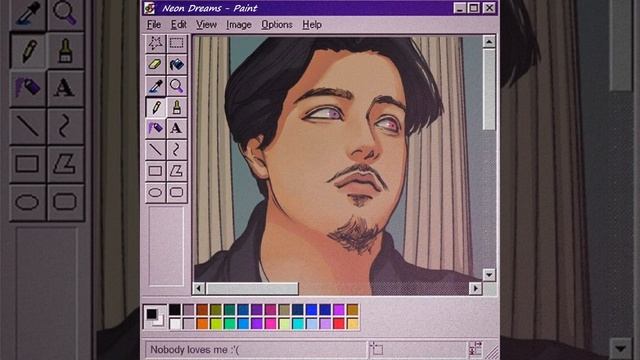Choose the red swatch in the palette
Screen dimensions: 640x360
point(339,324)
